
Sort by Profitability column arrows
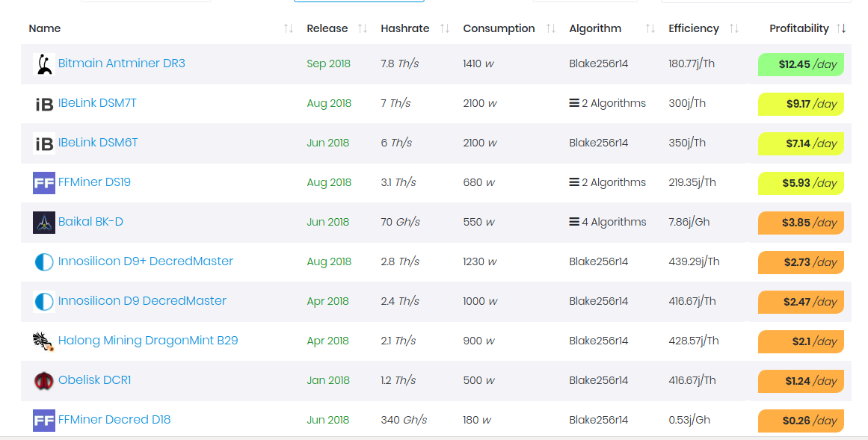coord(841,28)
